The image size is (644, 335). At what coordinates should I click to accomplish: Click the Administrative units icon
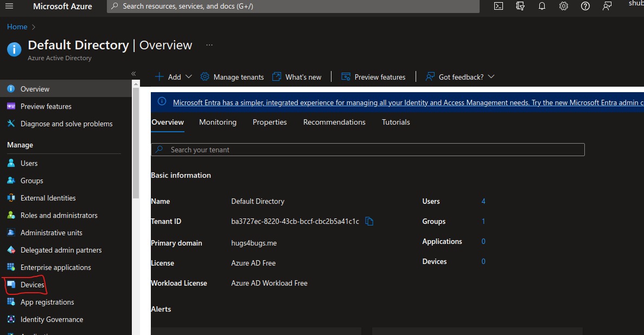tap(11, 233)
